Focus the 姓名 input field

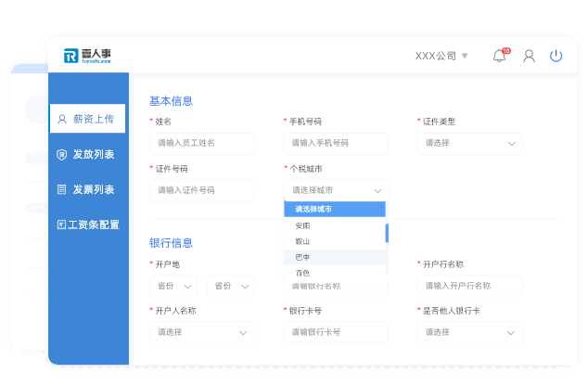click(x=202, y=144)
